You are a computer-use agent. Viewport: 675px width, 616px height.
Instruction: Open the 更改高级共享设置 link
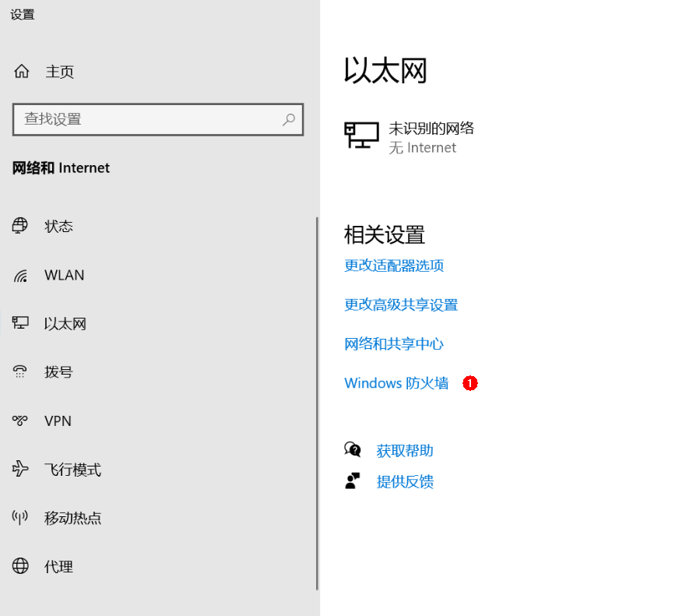(401, 304)
